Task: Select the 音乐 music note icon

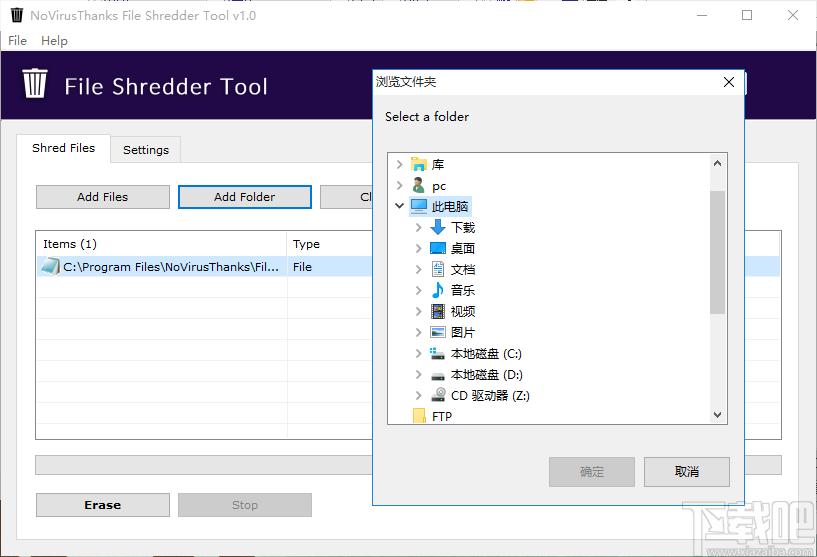Action: pyautogui.click(x=438, y=290)
